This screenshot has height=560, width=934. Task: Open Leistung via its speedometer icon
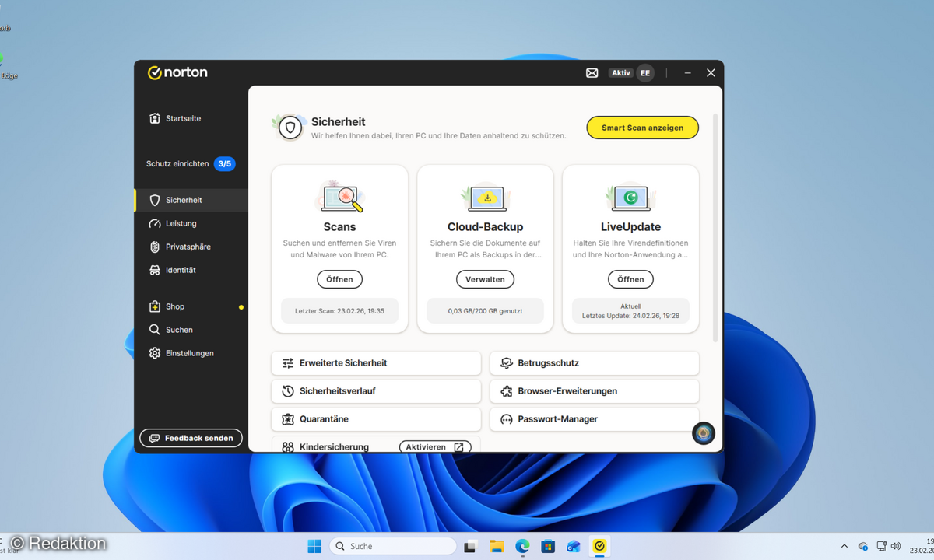(154, 223)
